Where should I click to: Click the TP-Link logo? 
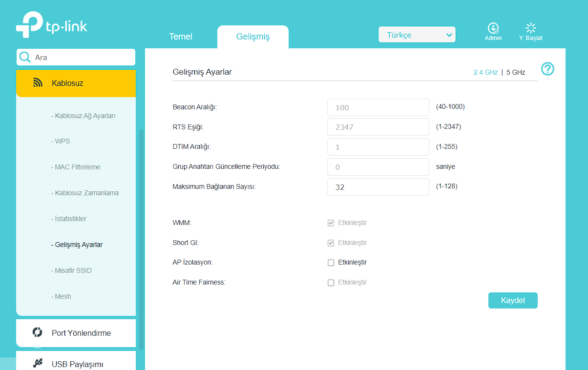[x=52, y=24]
